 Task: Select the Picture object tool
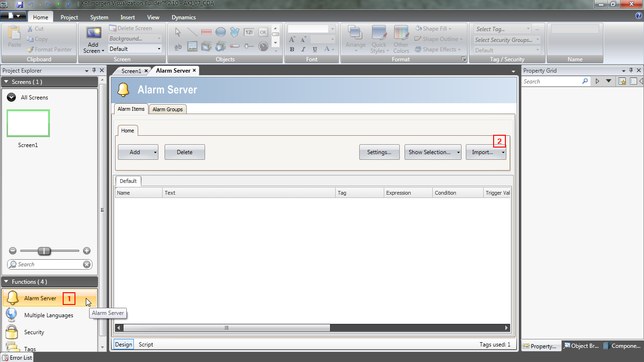tap(192, 46)
